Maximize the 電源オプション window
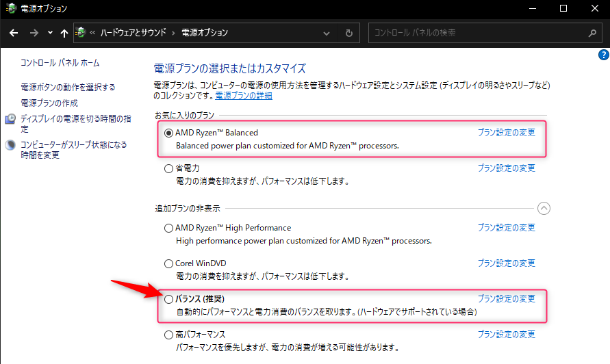Image resolution: width=610 pixels, height=364 pixels. pos(563,9)
